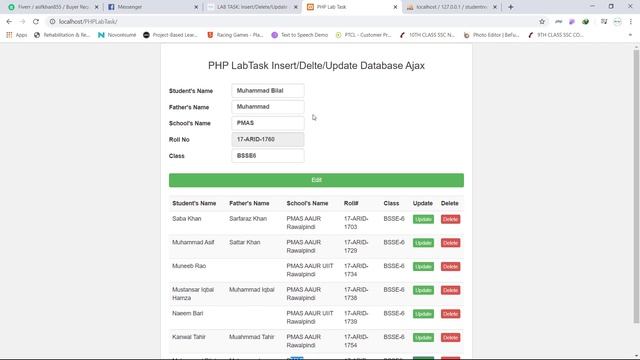Click Update for Muhammad Asif

coord(423,243)
